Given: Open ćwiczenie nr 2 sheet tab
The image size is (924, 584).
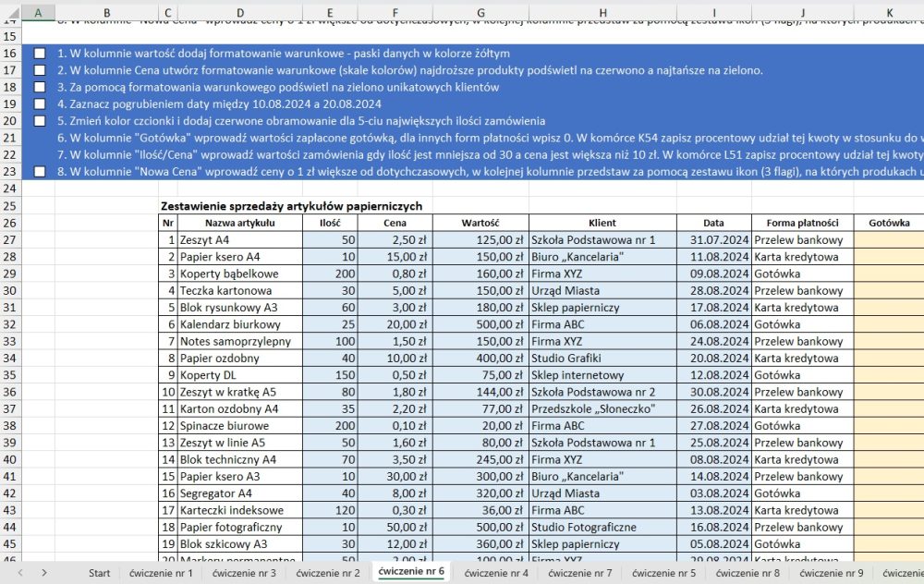Looking at the screenshot, I should (x=328, y=573).
